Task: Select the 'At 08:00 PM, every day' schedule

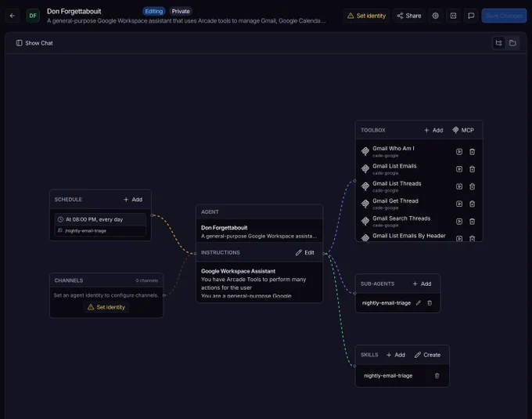Action: click(100, 219)
